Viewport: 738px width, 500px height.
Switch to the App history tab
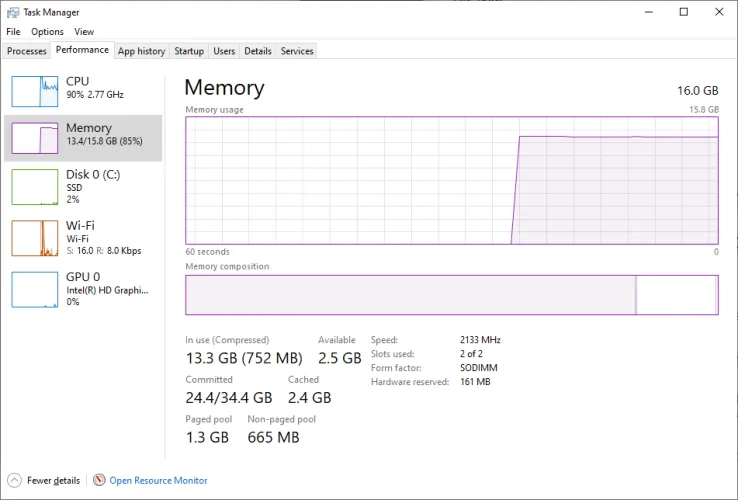pyautogui.click(x=141, y=51)
